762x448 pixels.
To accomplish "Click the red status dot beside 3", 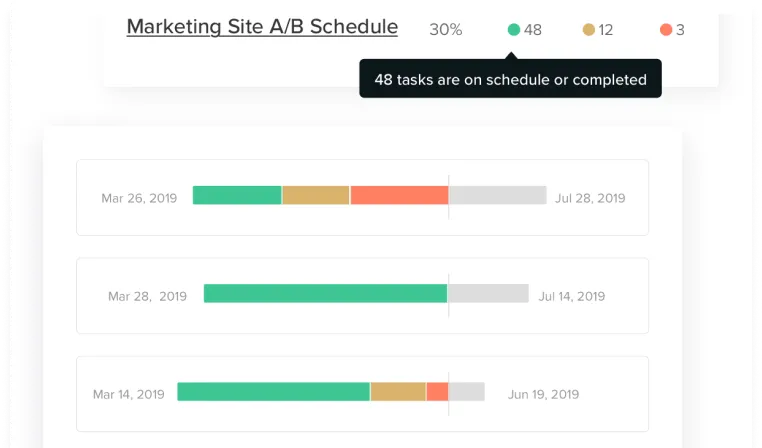I will pos(666,30).
